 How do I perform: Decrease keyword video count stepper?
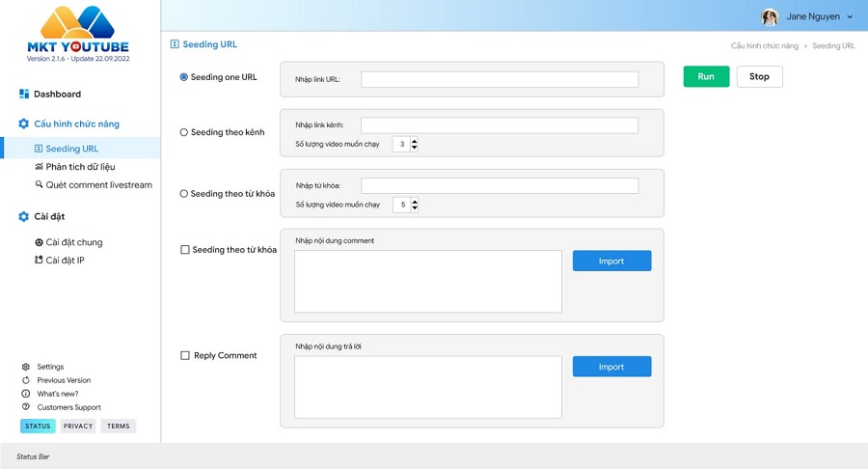[414, 208]
